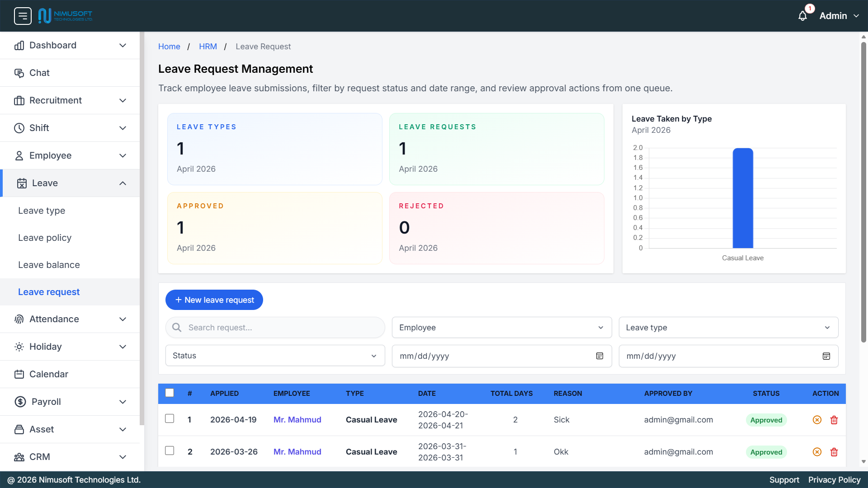Open the search magnifier in Search request field
The image size is (868, 488).
177,327
